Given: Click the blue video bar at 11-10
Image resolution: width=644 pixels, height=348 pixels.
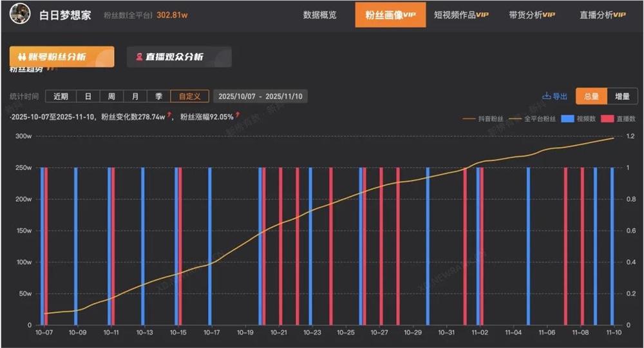Looking at the screenshot, I should (612, 246).
